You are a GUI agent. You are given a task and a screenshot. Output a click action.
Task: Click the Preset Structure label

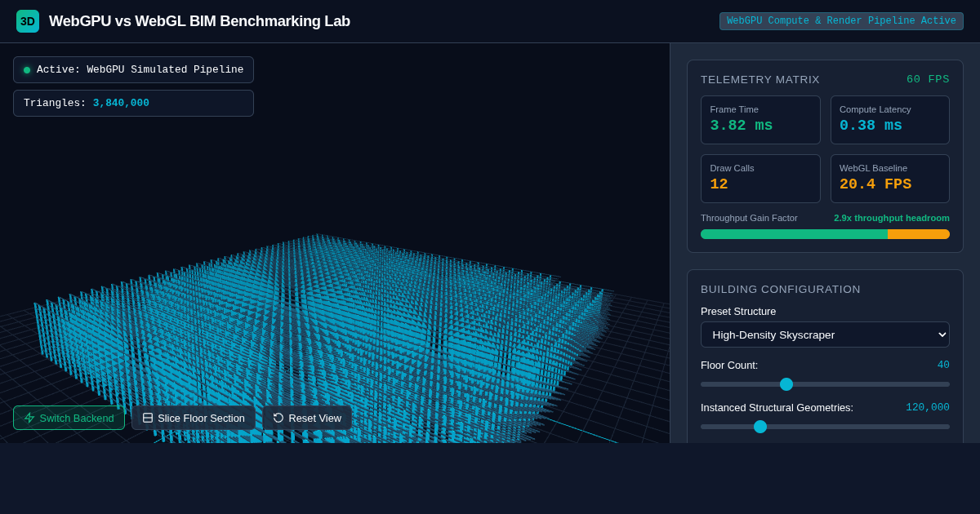738,312
